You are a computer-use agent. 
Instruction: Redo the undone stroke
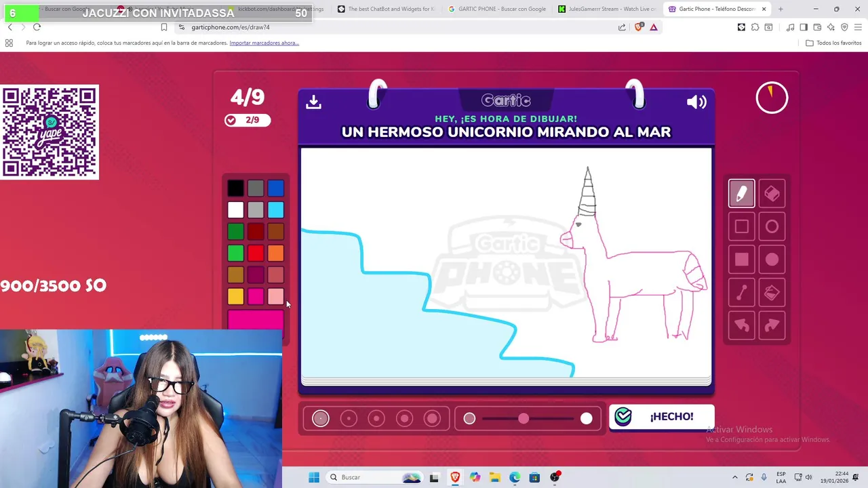(x=772, y=325)
